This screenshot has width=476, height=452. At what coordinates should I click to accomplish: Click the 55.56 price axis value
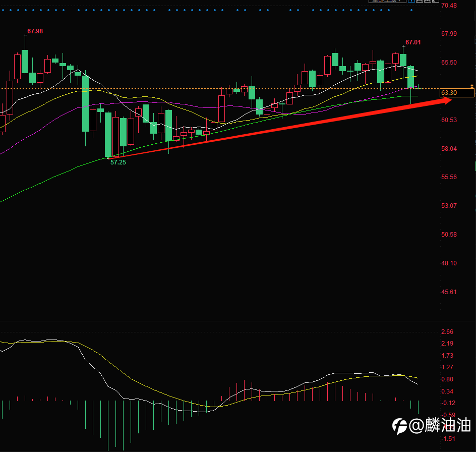tap(449, 177)
